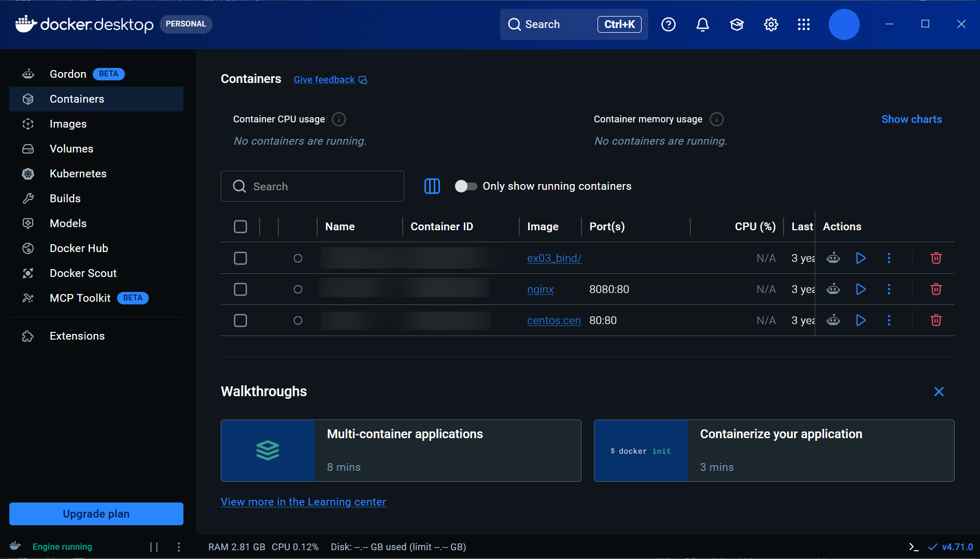Open more actions menu for ex03_bind row

(889, 258)
